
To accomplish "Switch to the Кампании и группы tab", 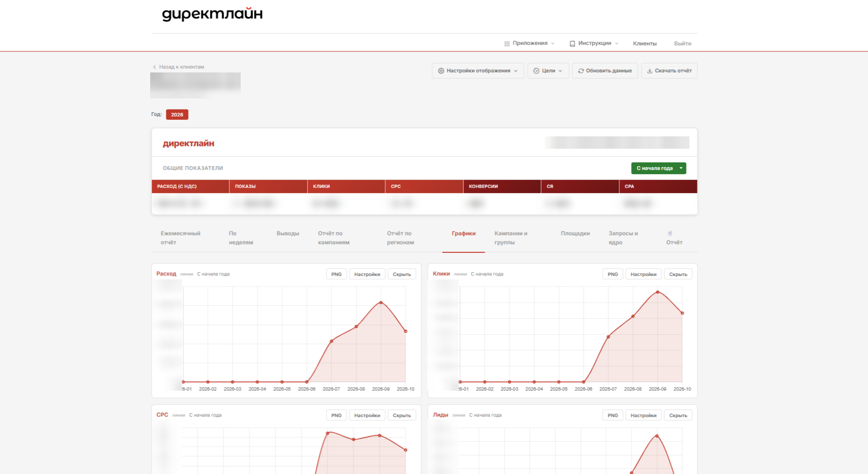I will click(511, 238).
